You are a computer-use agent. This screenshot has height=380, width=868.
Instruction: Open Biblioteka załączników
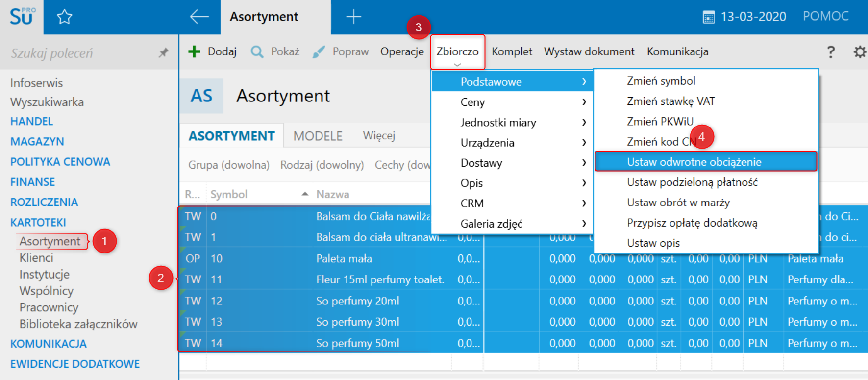click(x=78, y=324)
